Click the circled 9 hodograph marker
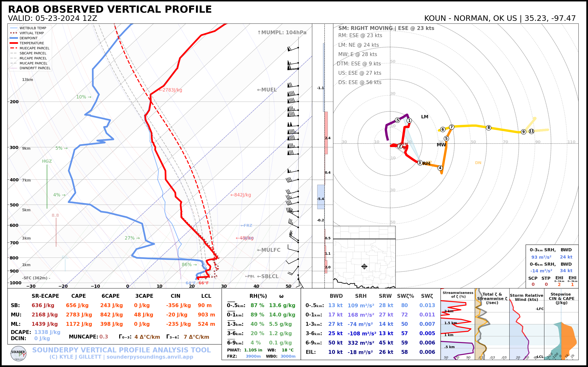The height and width of the screenshot is (367, 588). [523, 132]
